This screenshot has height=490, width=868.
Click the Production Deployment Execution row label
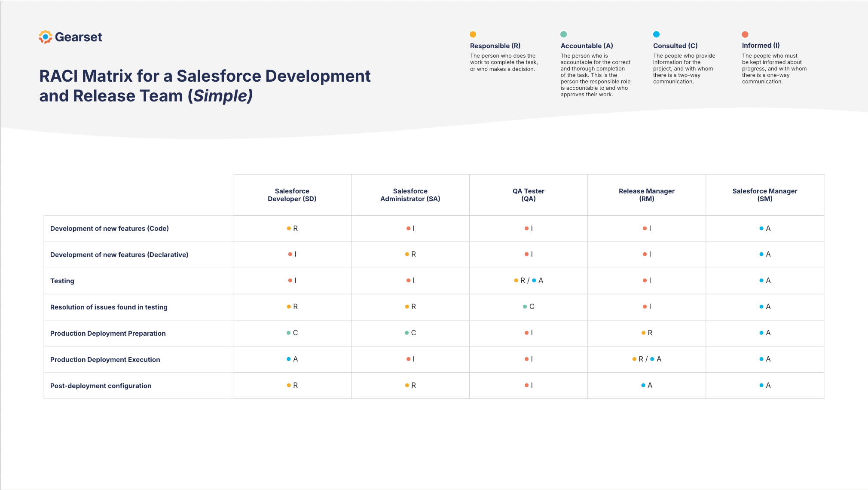click(105, 359)
